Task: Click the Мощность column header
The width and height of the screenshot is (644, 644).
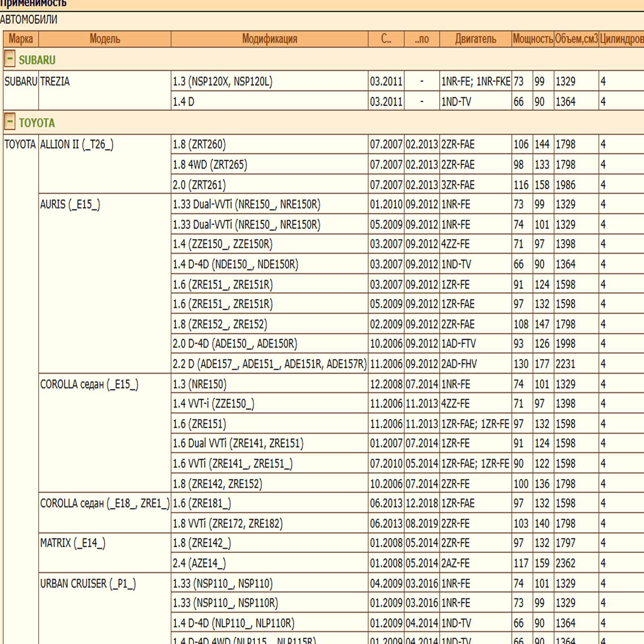Action: point(533,39)
